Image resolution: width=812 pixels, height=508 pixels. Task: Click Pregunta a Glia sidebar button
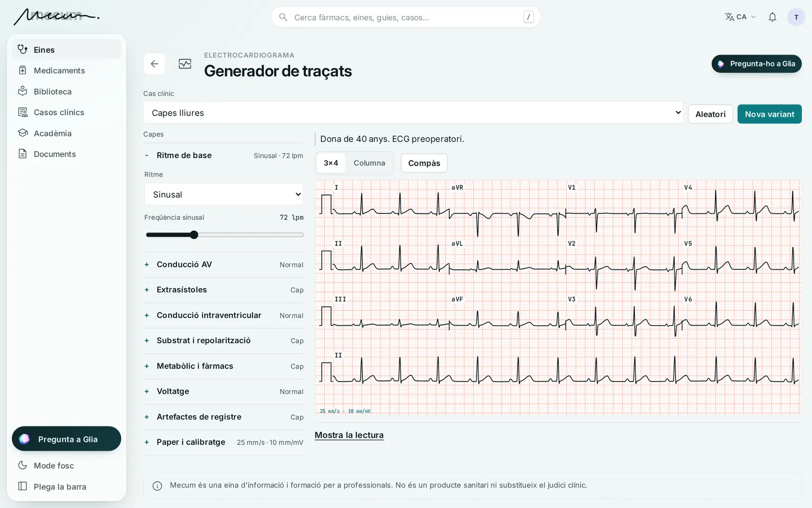66,439
